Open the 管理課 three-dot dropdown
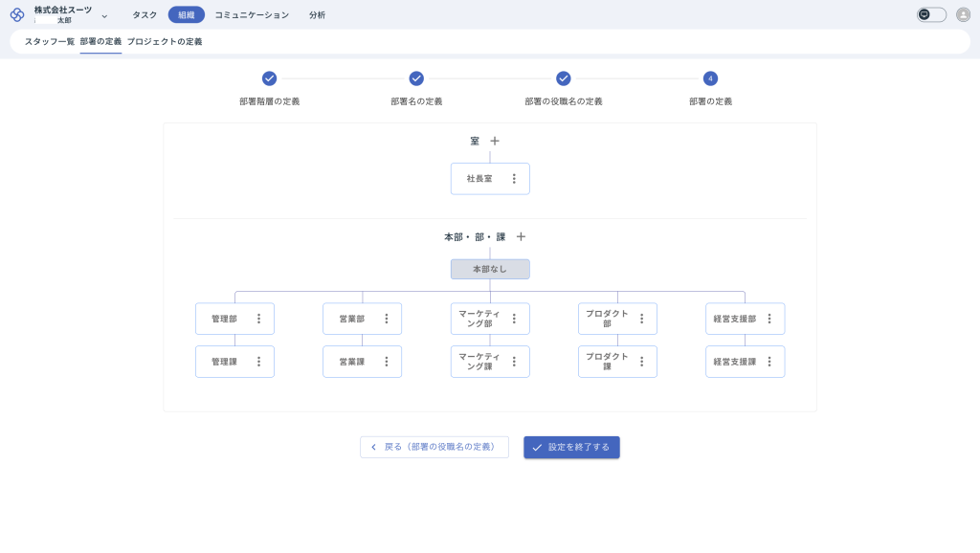This screenshot has width=980, height=553. pos(258,362)
